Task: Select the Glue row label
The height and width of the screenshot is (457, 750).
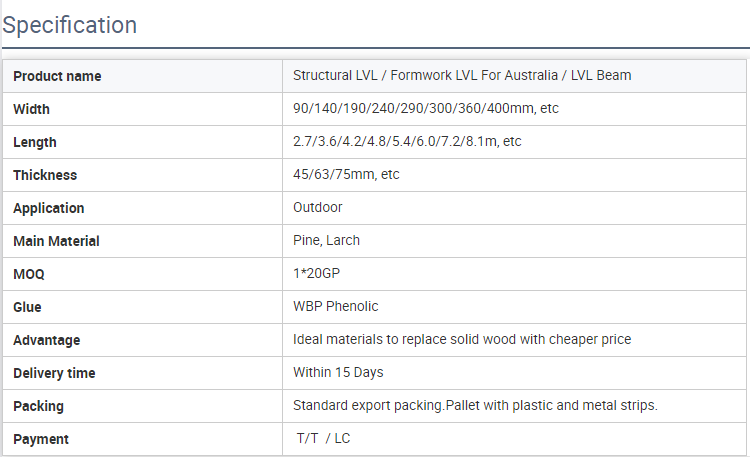Action: tap(27, 307)
